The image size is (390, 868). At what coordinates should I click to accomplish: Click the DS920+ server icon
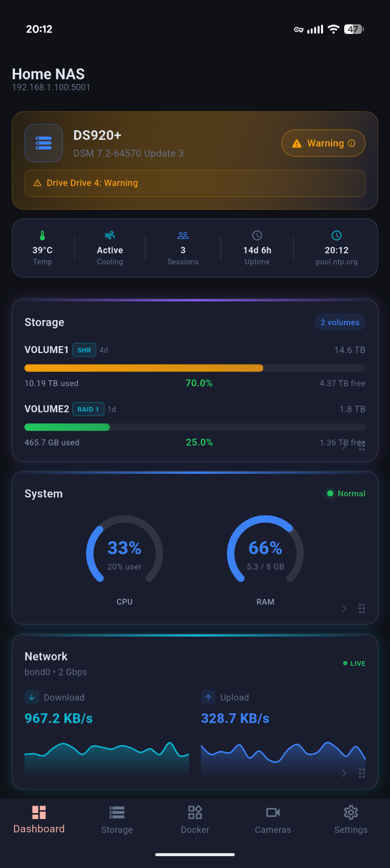(x=44, y=143)
